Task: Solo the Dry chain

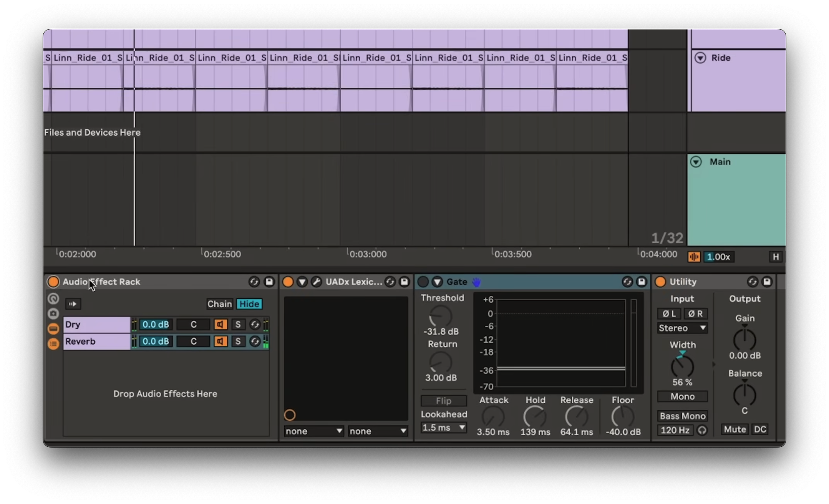Action: pyautogui.click(x=238, y=325)
